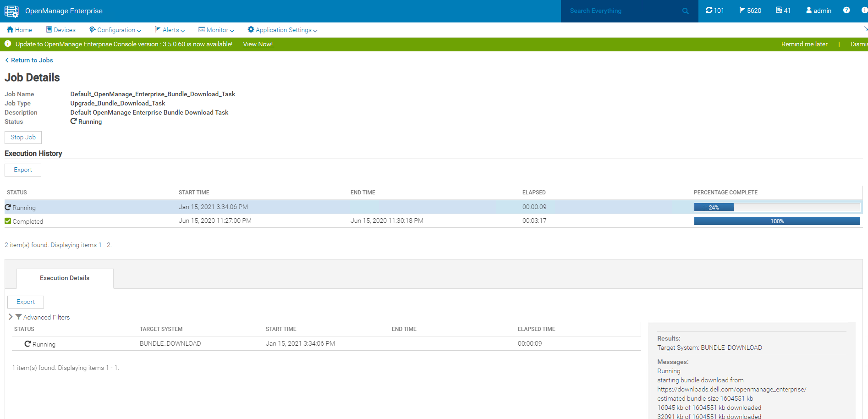Image resolution: width=868 pixels, height=419 pixels.
Task: Click the Configuration wrench icon
Action: coord(93,29)
